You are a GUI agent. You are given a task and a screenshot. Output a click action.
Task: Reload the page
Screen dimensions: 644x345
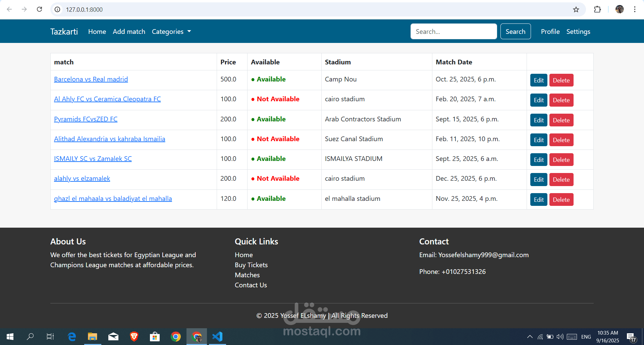(x=40, y=9)
